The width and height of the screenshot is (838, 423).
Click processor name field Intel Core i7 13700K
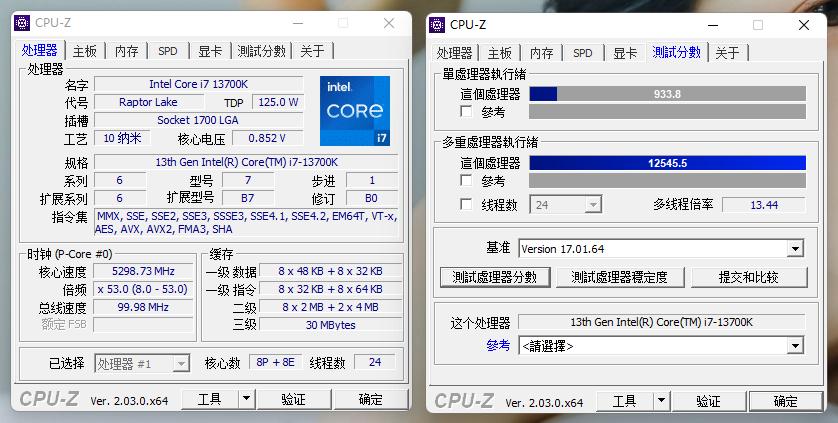pyautogui.click(x=198, y=84)
